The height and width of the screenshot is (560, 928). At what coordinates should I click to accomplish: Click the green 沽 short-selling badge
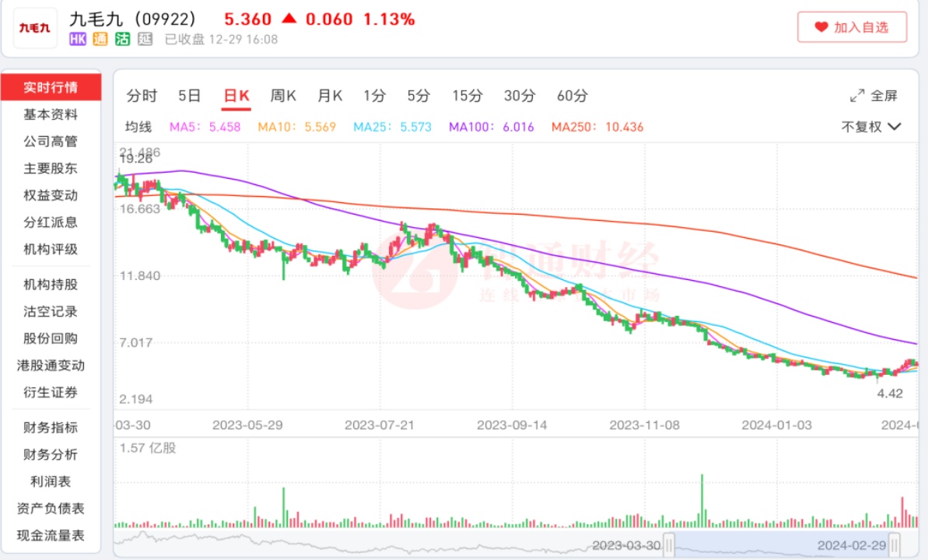(122, 39)
